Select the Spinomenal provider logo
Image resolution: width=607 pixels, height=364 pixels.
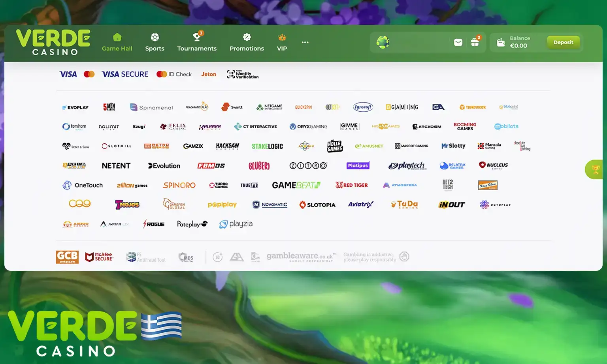151,107
